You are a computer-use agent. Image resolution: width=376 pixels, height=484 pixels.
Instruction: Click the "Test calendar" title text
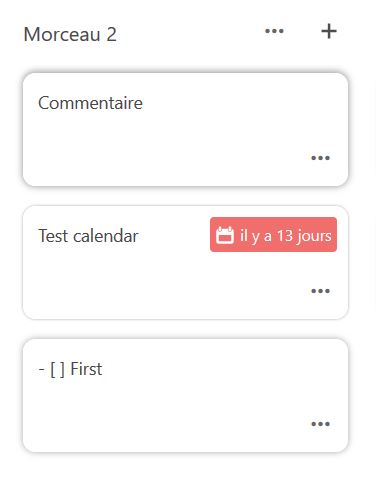88,236
